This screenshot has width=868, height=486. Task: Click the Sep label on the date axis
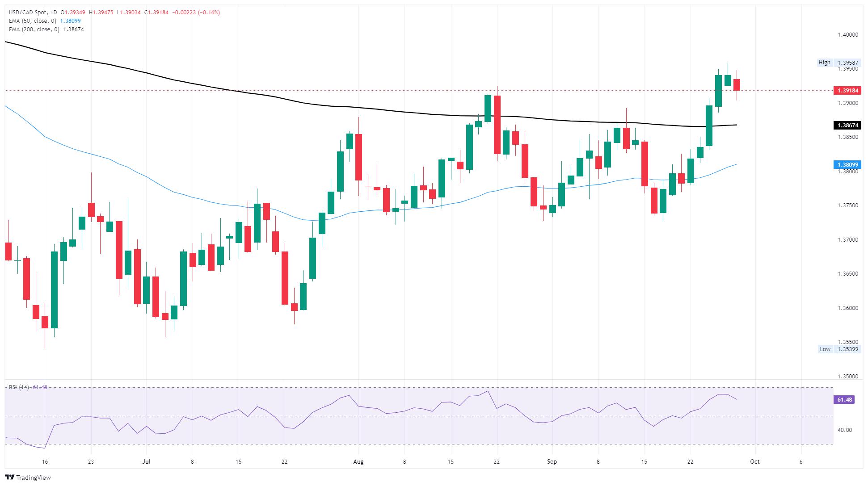(552, 461)
